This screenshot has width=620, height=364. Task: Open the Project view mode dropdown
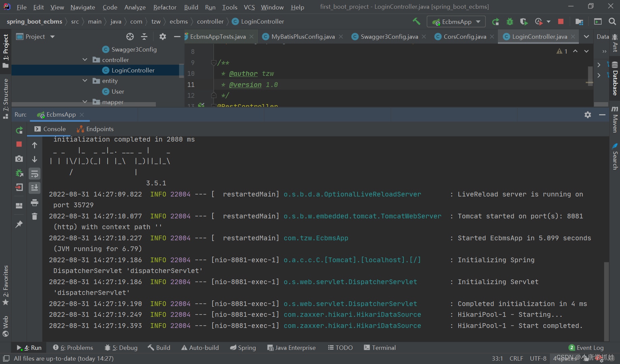click(52, 36)
